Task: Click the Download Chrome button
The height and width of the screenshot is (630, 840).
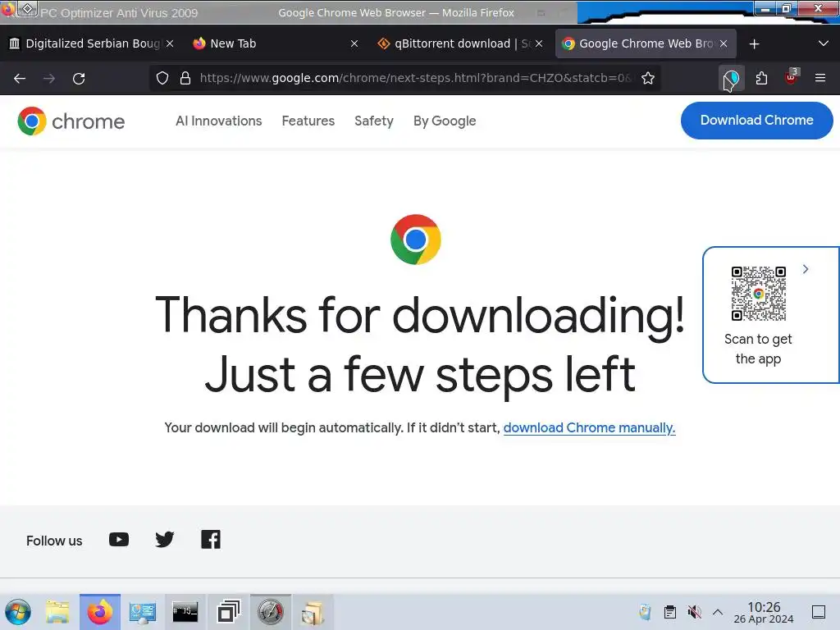Action: [756, 121]
